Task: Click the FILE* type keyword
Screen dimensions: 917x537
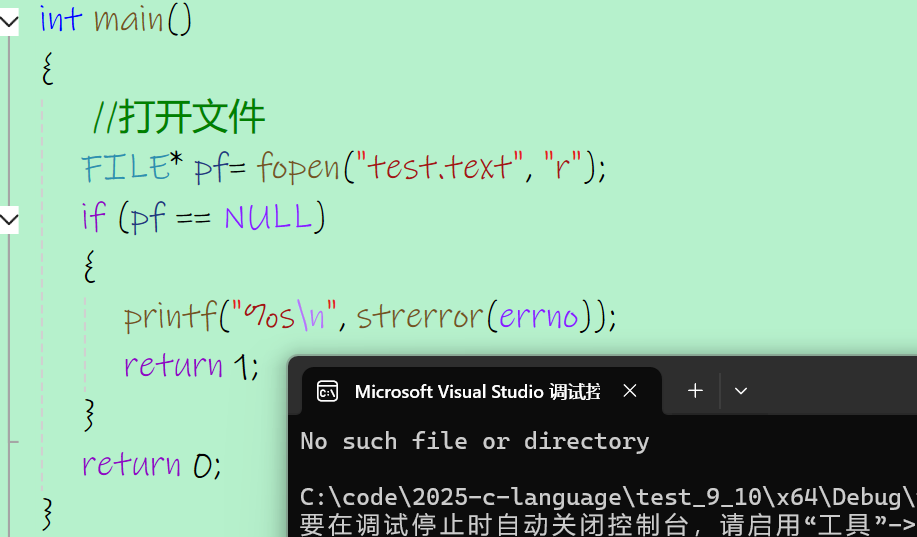Action: [133, 166]
